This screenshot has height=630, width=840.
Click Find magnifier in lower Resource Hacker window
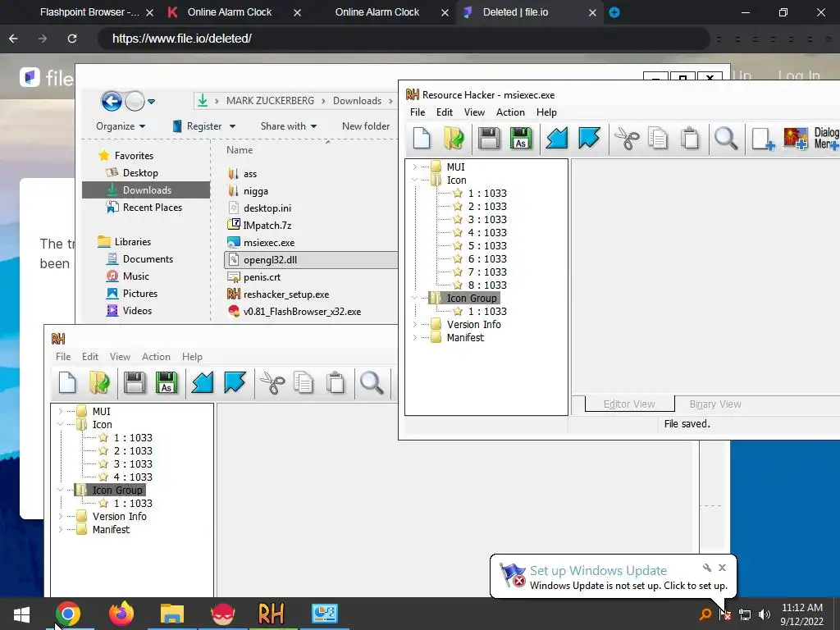[372, 383]
